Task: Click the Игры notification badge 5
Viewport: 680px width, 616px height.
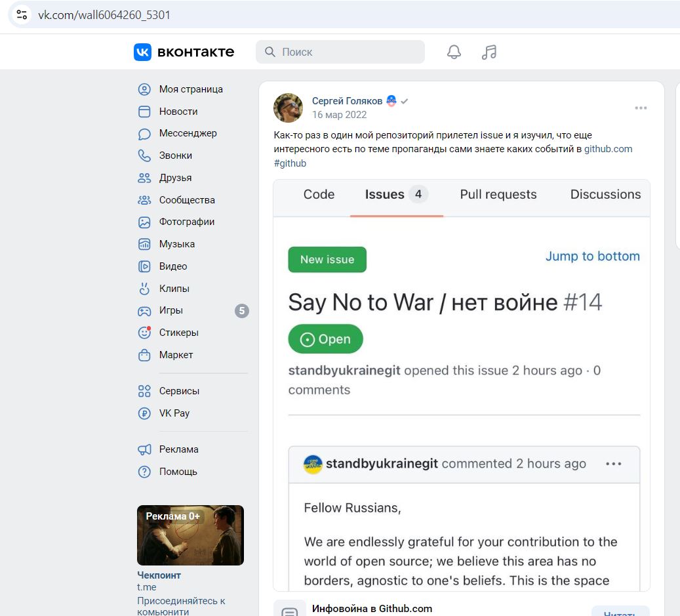Action: coord(241,310)
